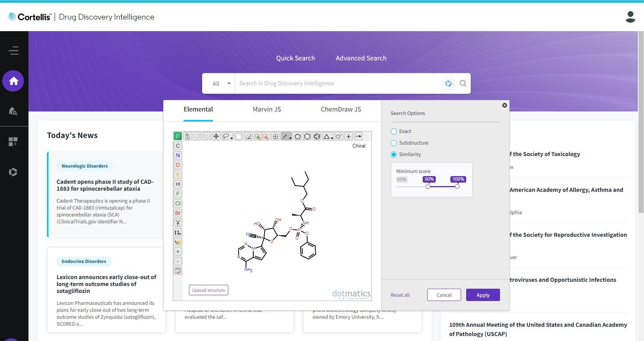Open the 'All' category dropdown
Viewport: 644px width, 341px height.
tap(221, 83)
